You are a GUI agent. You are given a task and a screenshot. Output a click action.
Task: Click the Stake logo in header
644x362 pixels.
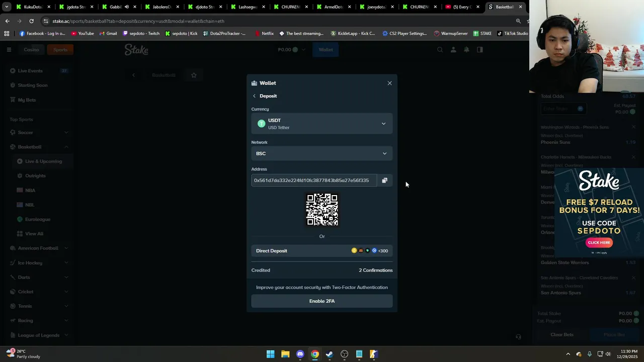pyautogui.click(x=136, y=50)
